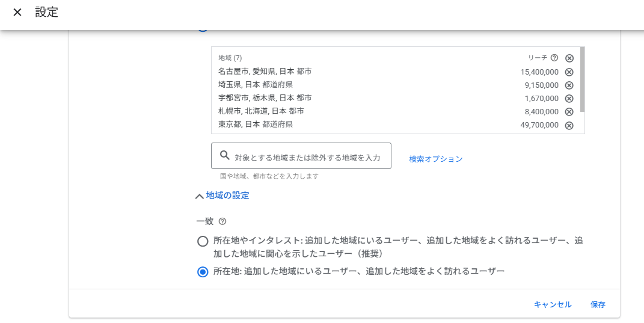The width and height of the screenshot is (644, 323).
Task: Open 検索オプション link
Action: click(x=436, y=159)
